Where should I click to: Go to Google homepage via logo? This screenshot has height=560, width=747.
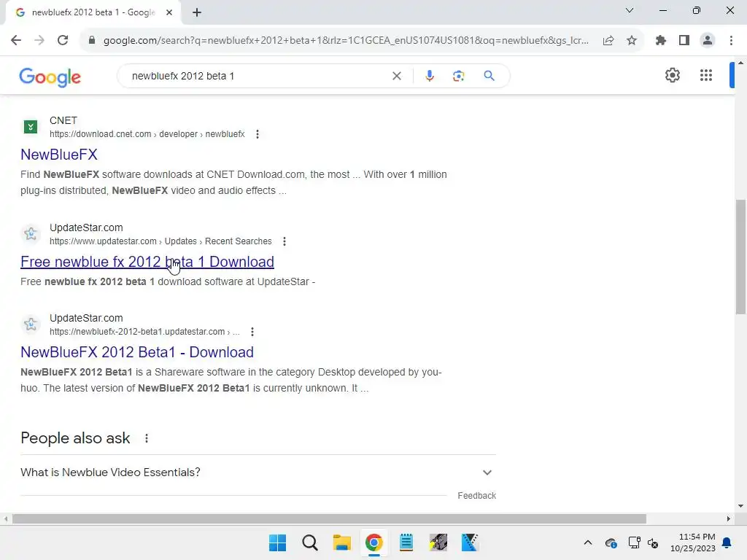[x=50, y=77]
